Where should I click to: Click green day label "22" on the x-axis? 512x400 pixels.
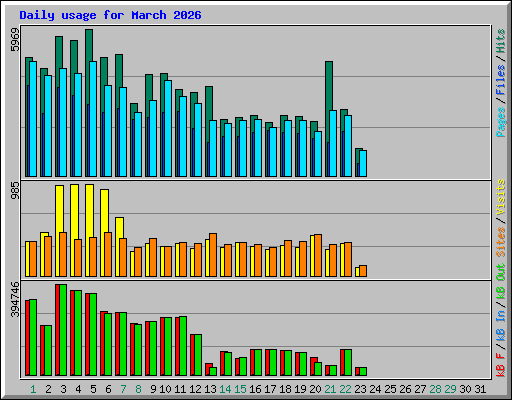(345, 389)
